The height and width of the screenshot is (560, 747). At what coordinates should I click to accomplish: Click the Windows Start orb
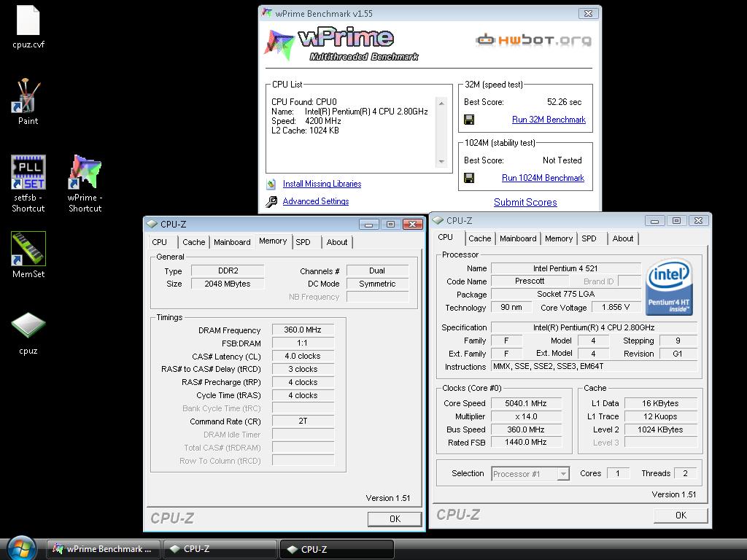(21, 548)
